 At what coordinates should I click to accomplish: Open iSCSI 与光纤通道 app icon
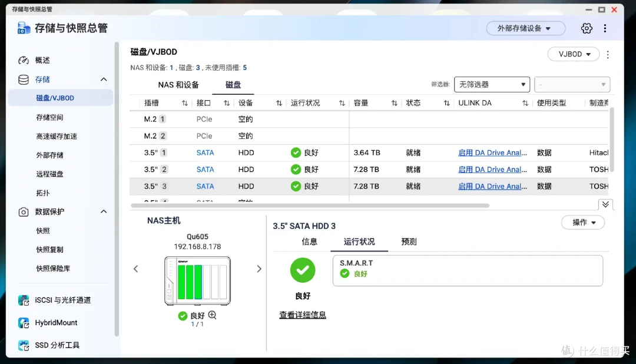pos(24,300)
